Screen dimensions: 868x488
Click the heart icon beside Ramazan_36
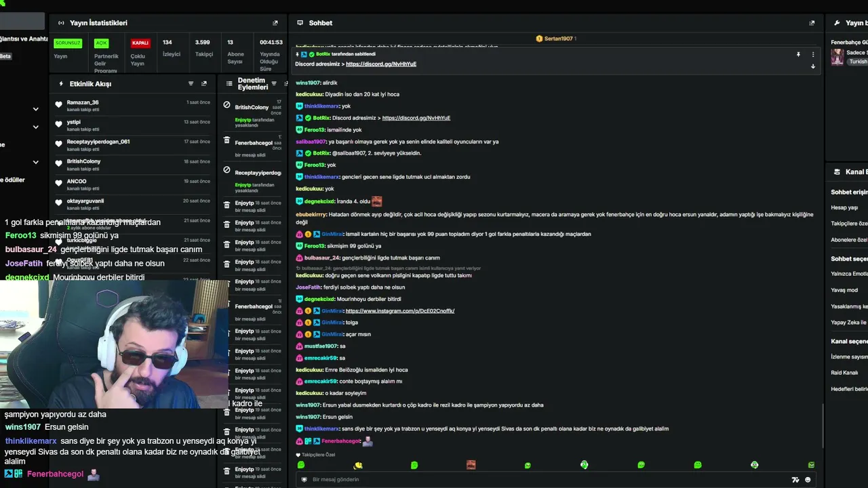[58, 105]
